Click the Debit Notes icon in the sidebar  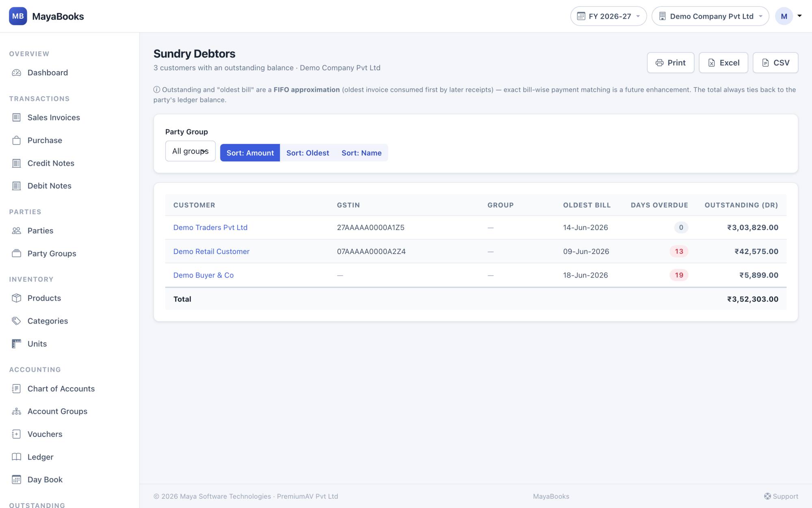point(16,186)
